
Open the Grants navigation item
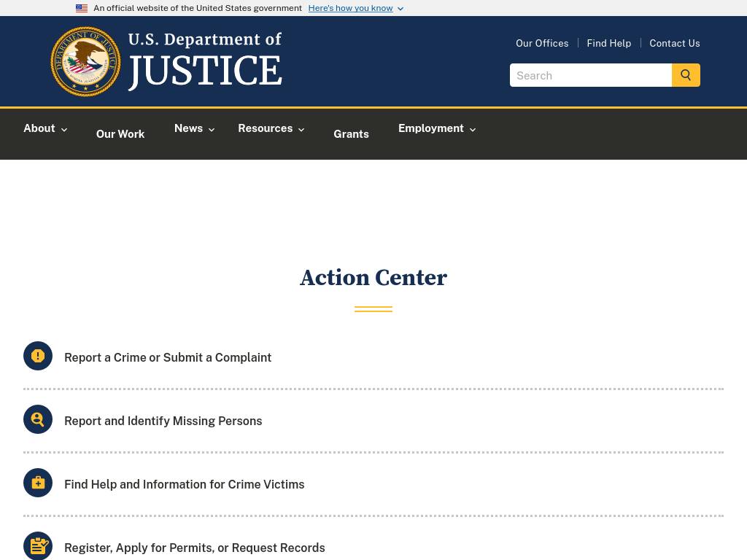coord(351,134)
